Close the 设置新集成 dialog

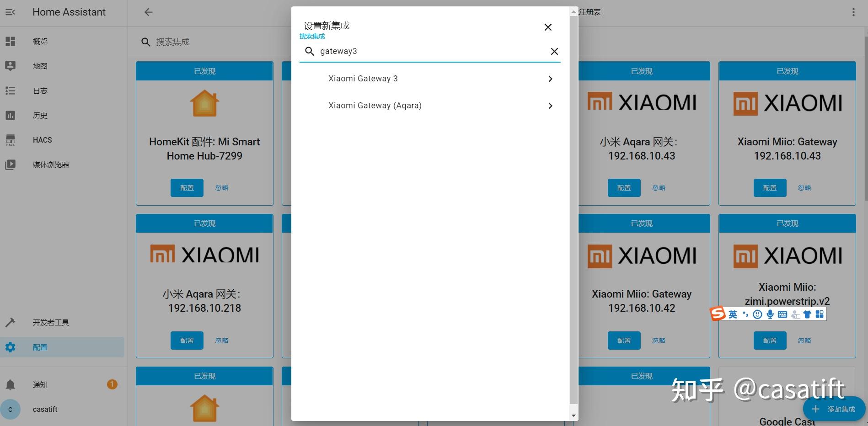pyautogui.click(x=548, y=27)
